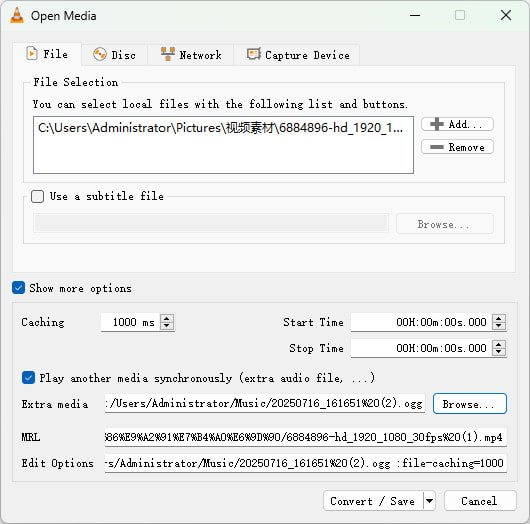Click the Start Time field
530x524 pixels.
click(x=422, y=322)
